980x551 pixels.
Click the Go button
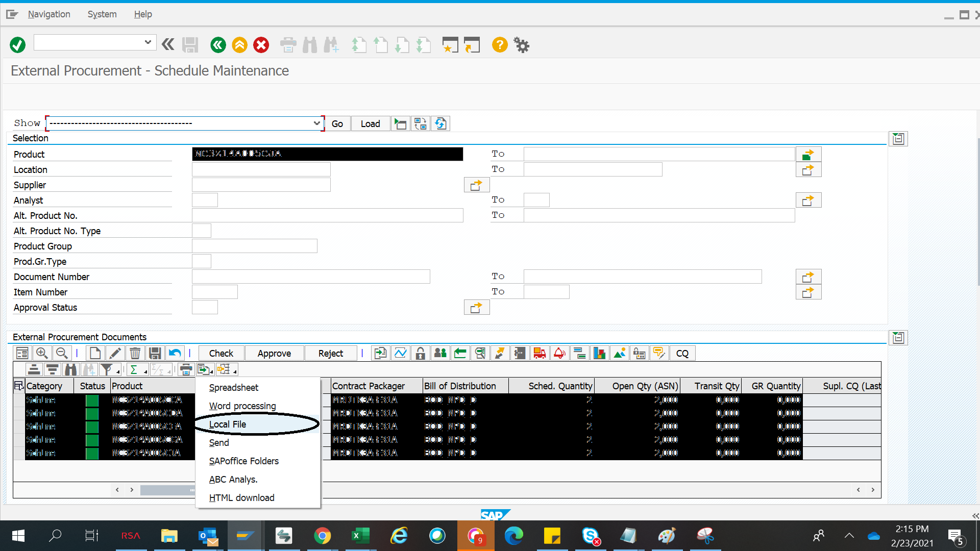click(x=337, y=123)
